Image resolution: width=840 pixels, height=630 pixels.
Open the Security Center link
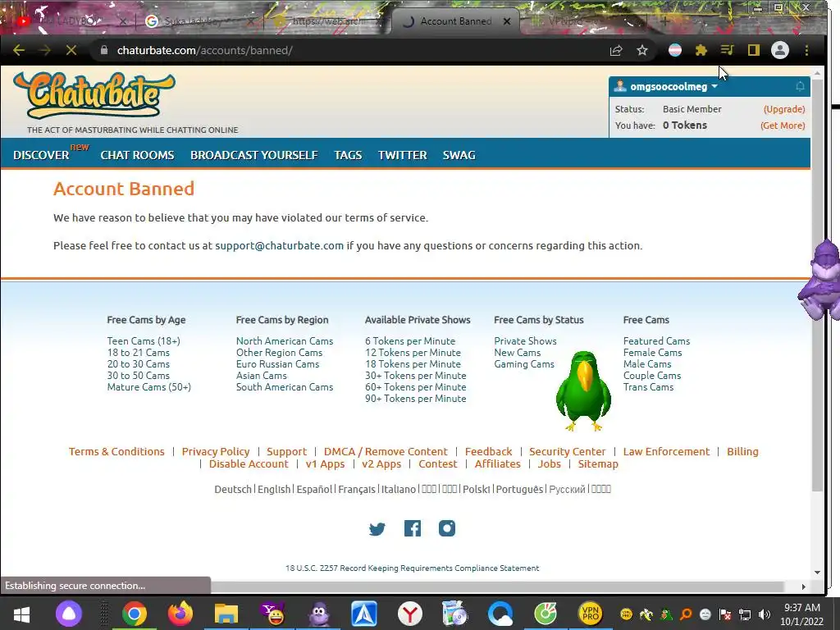tap(568, 452)
